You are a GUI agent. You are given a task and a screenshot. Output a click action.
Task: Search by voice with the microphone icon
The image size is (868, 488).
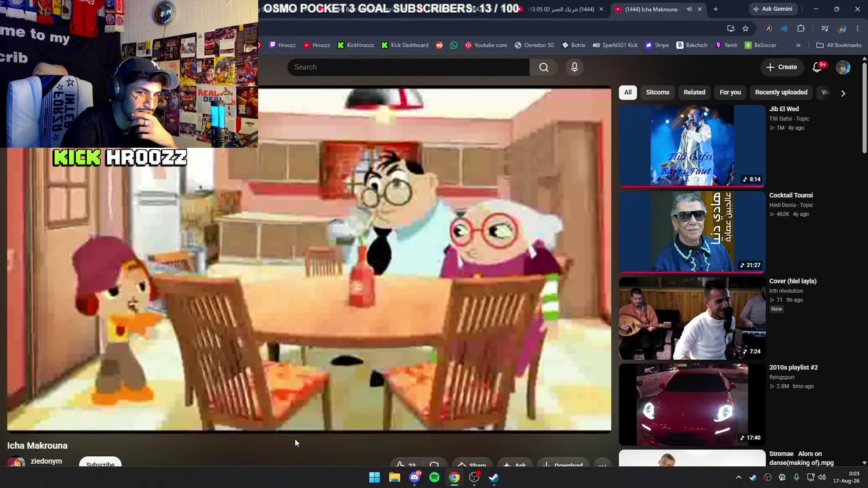click(574, 67)
